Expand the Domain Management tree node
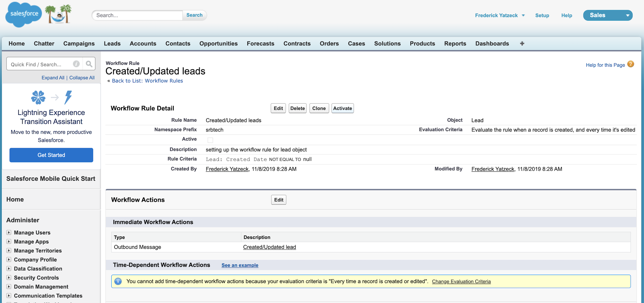This screenshot has width=644, height=303. pyautogui.click(x=9, y=287)
